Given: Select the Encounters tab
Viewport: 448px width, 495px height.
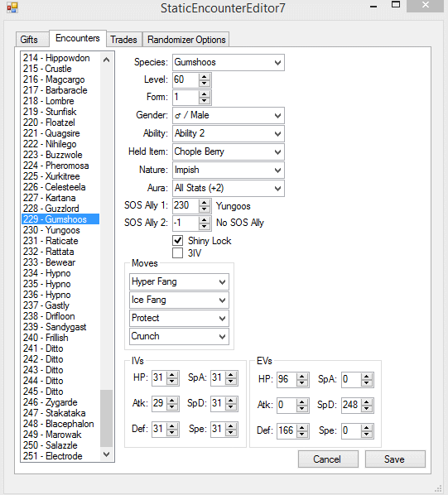Looking at the screenshot, I should coord(78,38).
